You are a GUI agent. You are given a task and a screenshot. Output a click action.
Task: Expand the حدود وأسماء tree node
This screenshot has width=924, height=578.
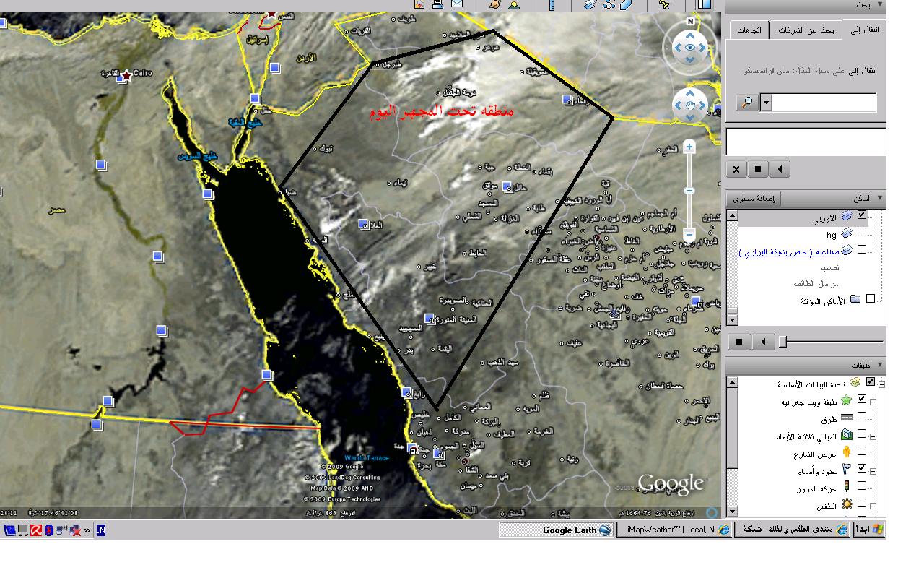[873, 471]
